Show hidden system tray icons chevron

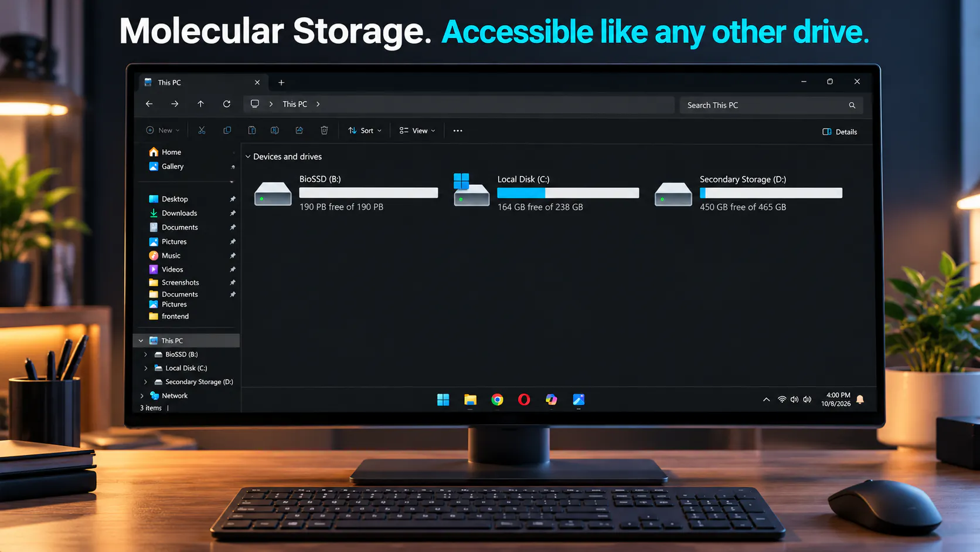tap(766, 399)
